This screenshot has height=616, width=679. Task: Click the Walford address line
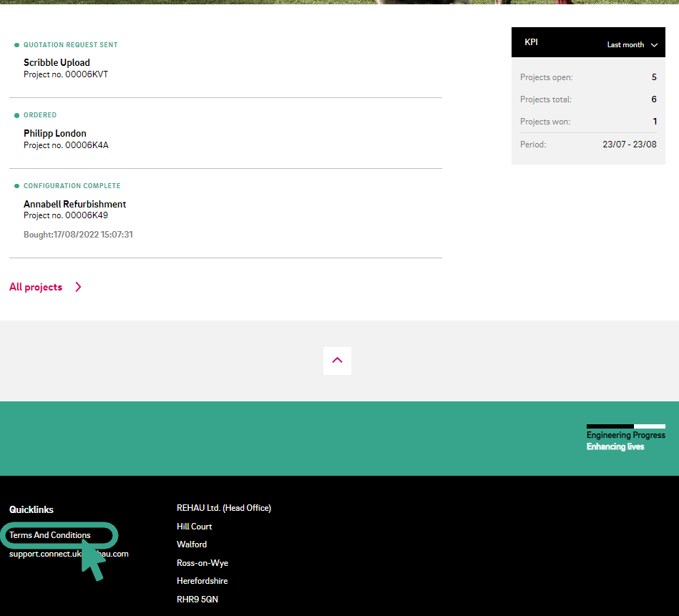(x=192, y=544)
